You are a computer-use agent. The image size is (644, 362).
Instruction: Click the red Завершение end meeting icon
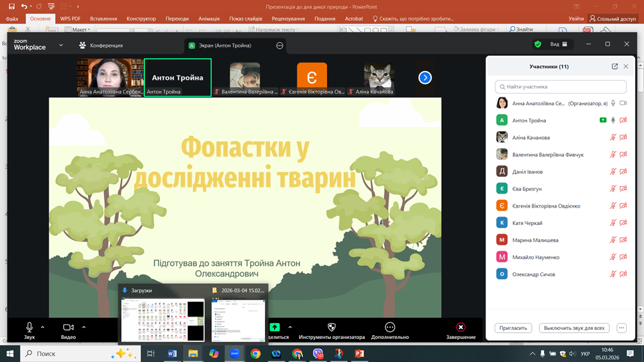461,327
